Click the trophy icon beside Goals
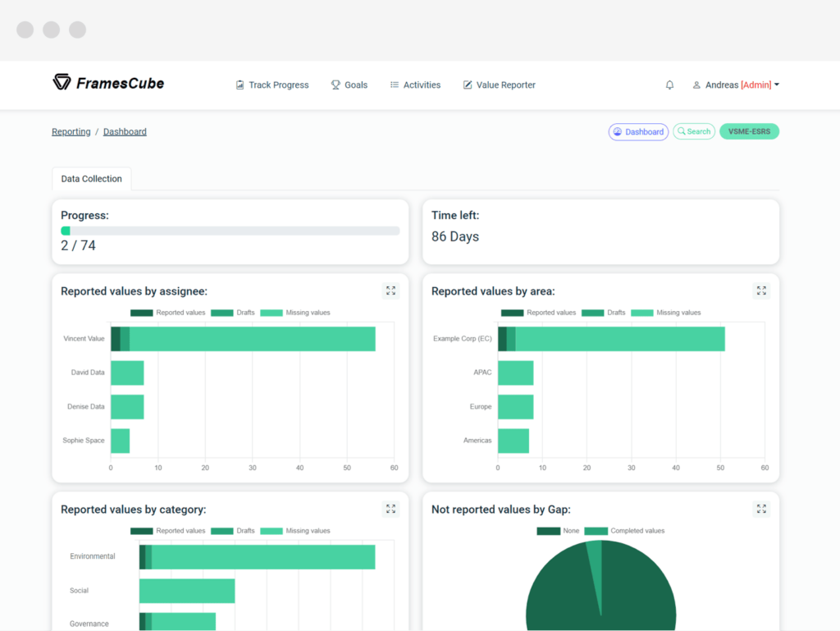Screen dimensions: 840x631 tap(336, 85)
